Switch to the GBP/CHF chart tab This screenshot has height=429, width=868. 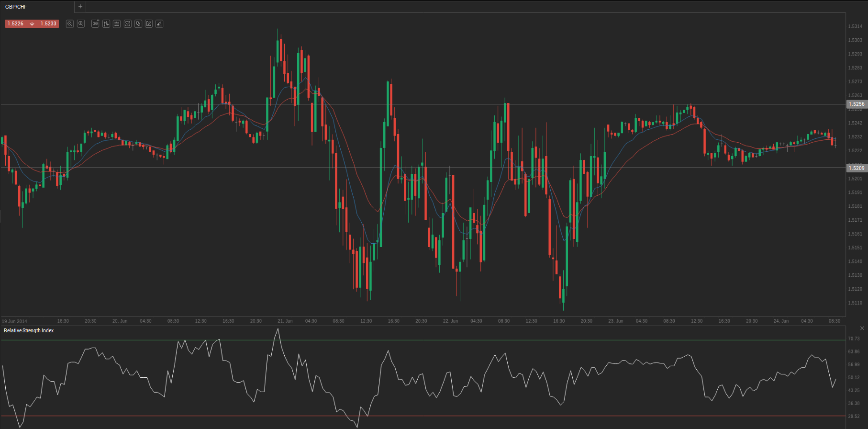16,7
